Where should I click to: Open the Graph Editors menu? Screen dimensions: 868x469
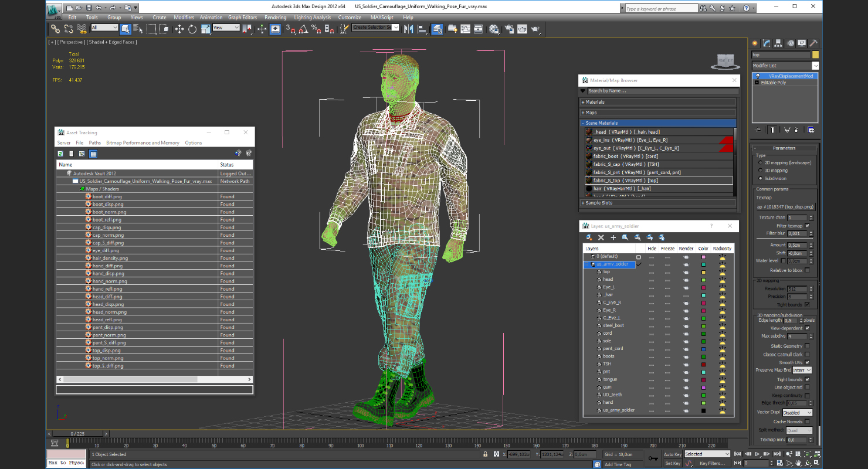point(242,18)
